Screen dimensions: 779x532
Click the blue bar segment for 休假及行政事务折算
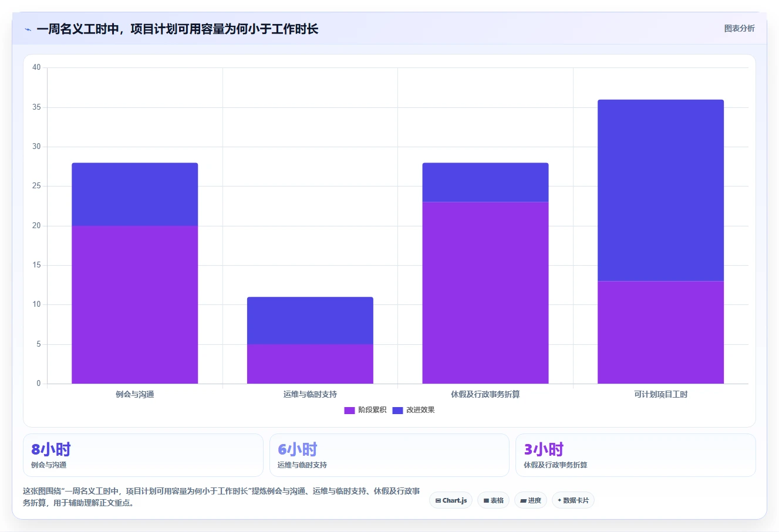(485, 182)
